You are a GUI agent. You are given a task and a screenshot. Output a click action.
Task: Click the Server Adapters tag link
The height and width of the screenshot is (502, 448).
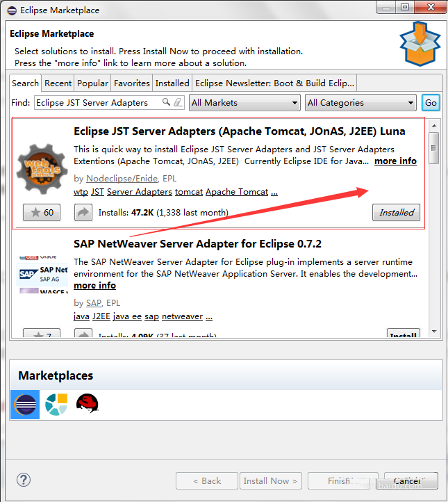click(x=140, y=192)
